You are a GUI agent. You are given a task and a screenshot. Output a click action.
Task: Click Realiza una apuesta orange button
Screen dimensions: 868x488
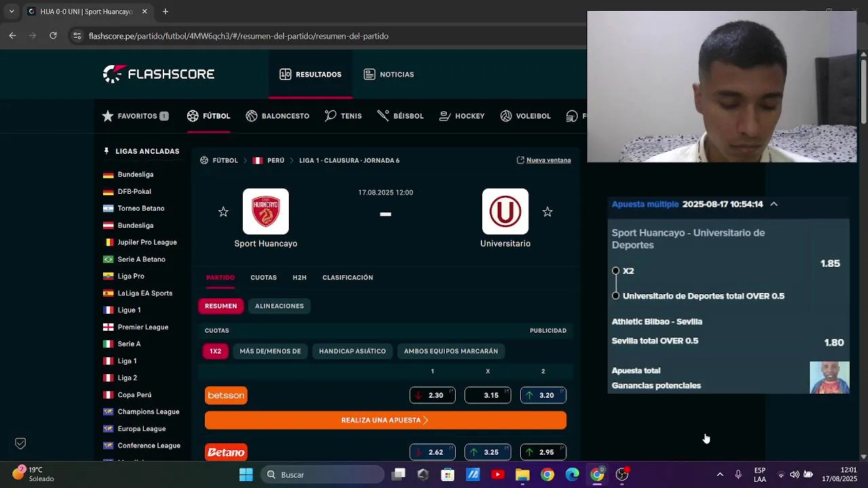[385, 420]
